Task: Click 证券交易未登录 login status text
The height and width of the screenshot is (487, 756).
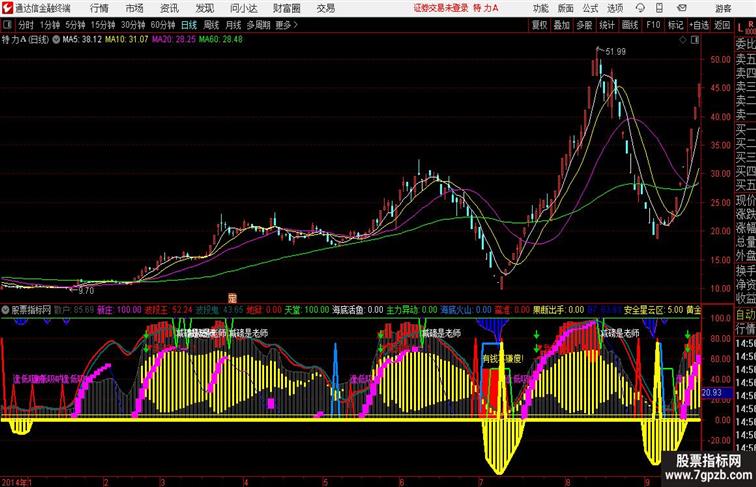Action: pos(441,8)
